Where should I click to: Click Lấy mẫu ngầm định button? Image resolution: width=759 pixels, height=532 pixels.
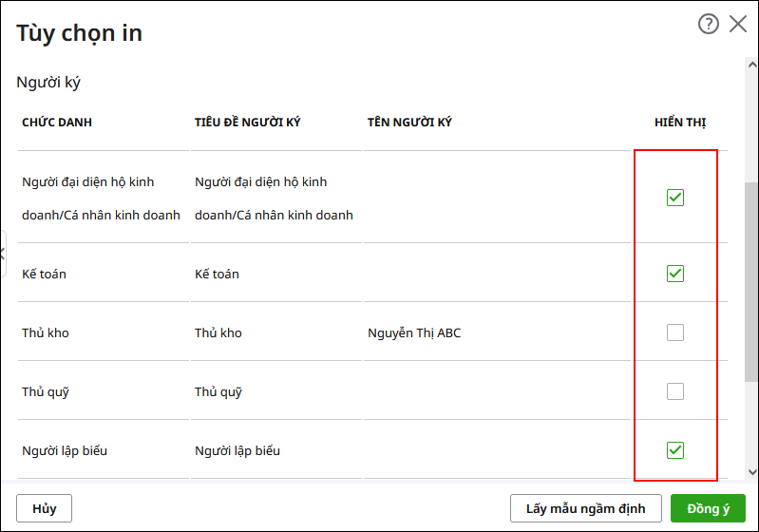[x=586, y=508]
